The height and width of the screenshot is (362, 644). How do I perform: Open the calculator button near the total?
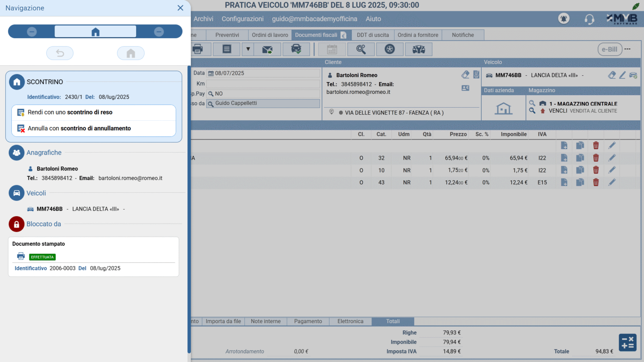pyautogui.click(x=627, y=342)
